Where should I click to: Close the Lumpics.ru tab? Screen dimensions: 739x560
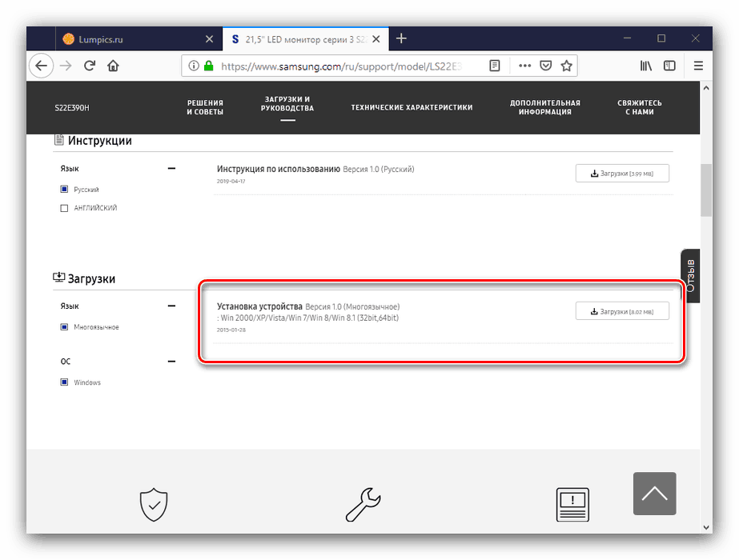pyautogui.click(x=209, y=39)
